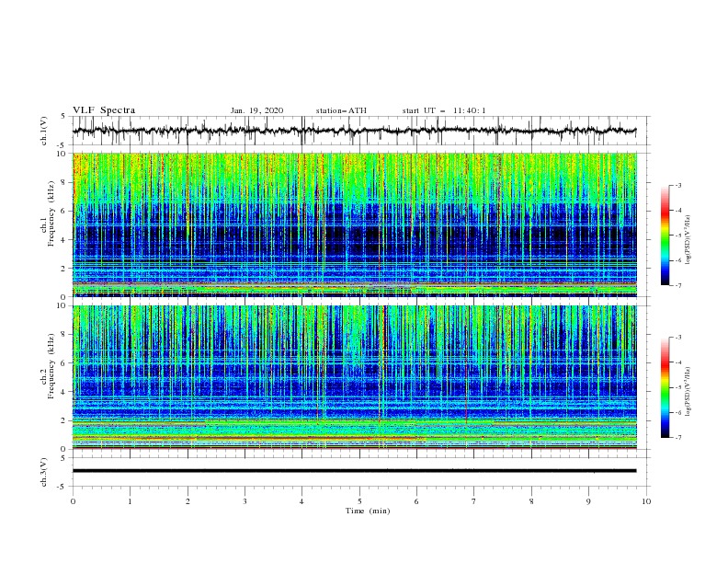Click time axis tick label "9"
The height and width of the screenshot is (563, 728).
click(x=588, y=501)
